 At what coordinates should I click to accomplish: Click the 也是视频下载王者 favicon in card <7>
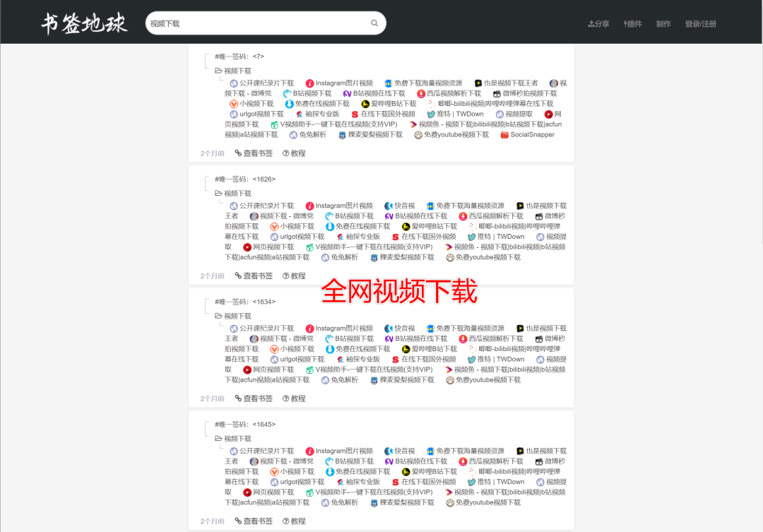point(478,83)
